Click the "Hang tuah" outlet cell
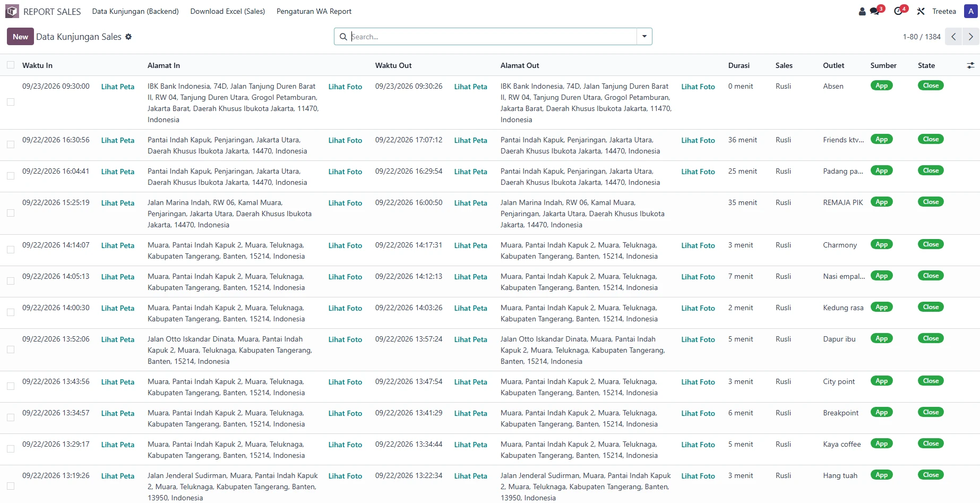 (x=840, y=475)
